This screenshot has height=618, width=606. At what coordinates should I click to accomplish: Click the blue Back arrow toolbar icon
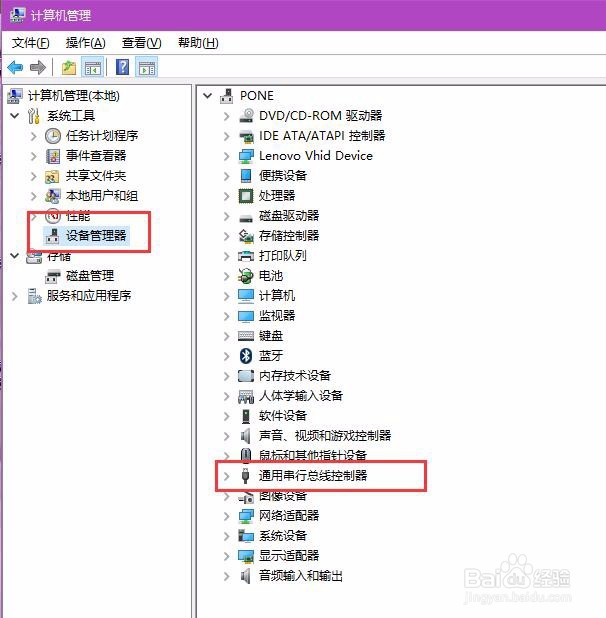(x=15, y=68)
